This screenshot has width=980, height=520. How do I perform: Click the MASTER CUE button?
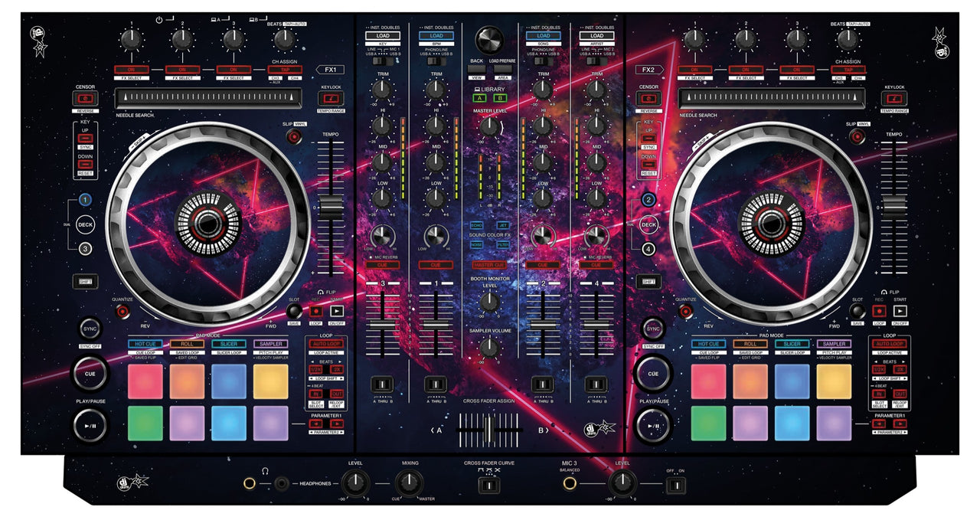coord(489,264)
